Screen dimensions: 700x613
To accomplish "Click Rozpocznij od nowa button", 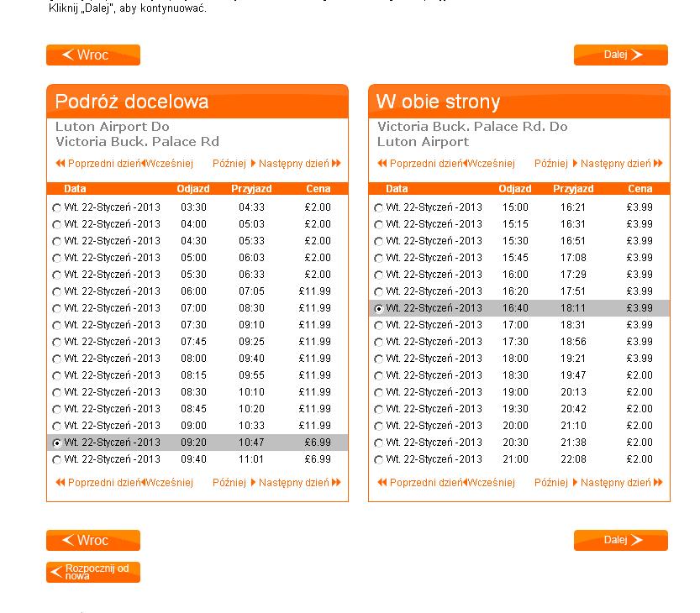I will 93,572.
